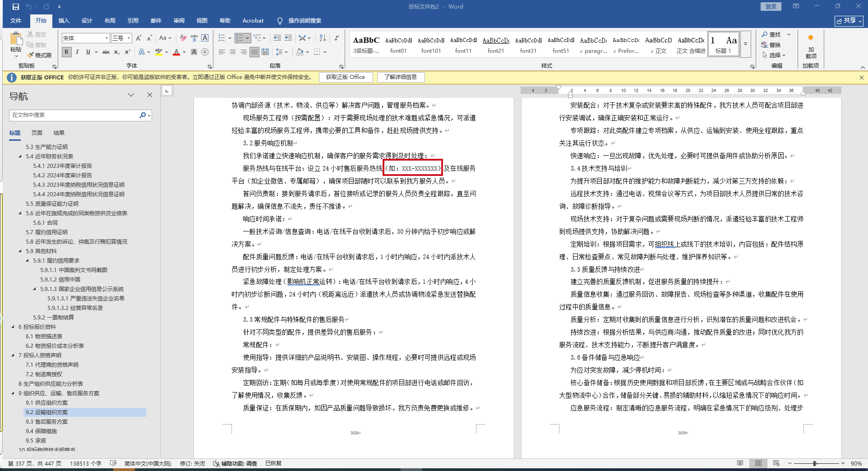Switch to Read Mode view icon

[740, 463]
